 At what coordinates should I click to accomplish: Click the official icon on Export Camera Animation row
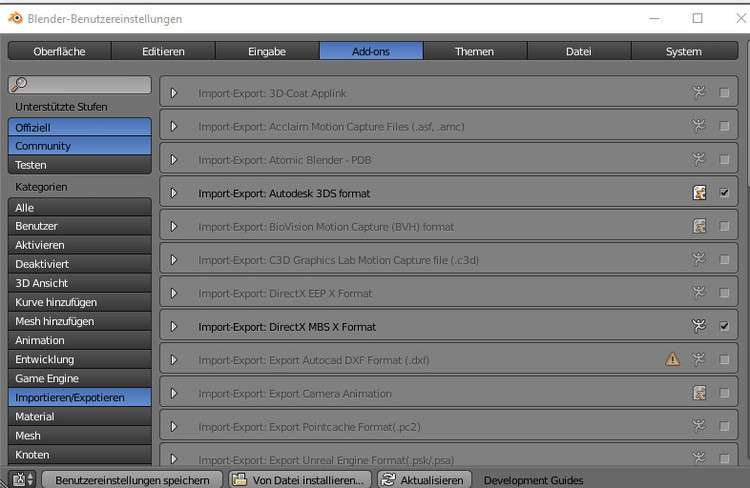699,393
